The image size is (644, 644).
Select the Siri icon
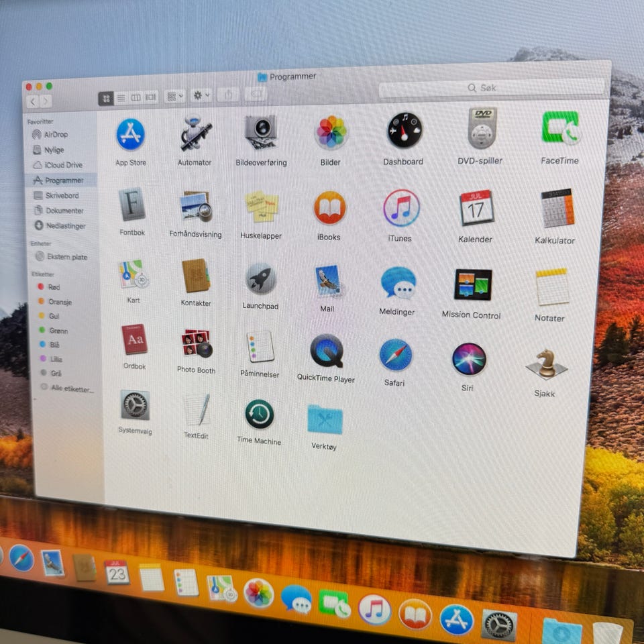pyautogui.click(x=469, y=359)
